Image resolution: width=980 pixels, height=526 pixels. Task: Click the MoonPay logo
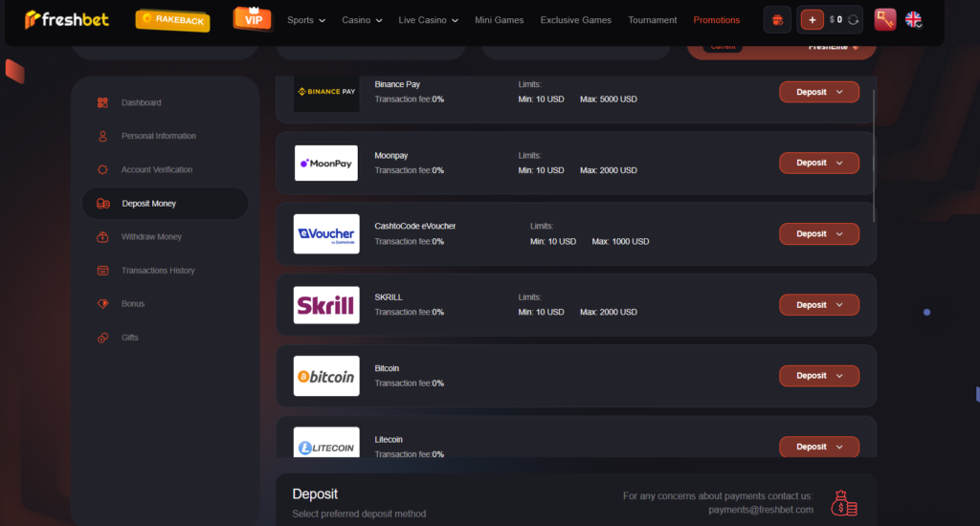[x=326, y=163]
